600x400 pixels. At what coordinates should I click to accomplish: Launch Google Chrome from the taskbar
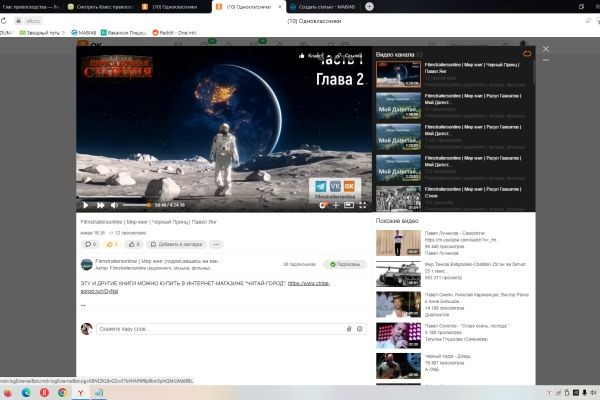[x=62, y=393]
